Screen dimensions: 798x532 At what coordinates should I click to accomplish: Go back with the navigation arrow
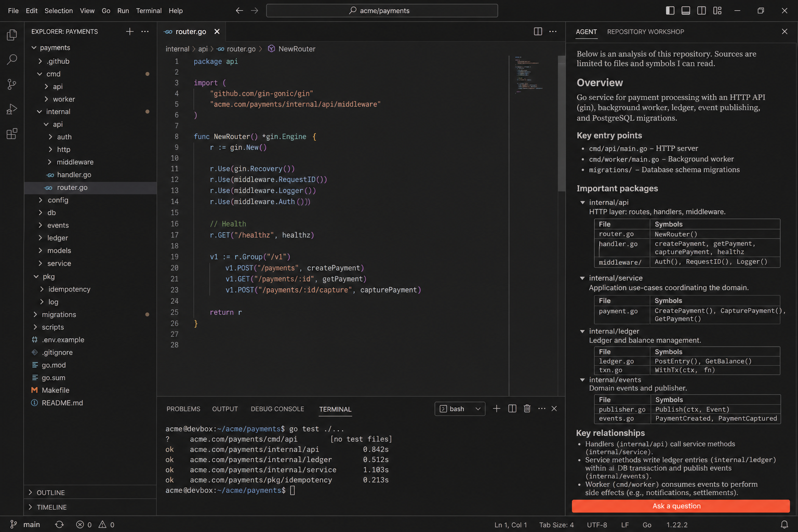[x=240, y=10]
